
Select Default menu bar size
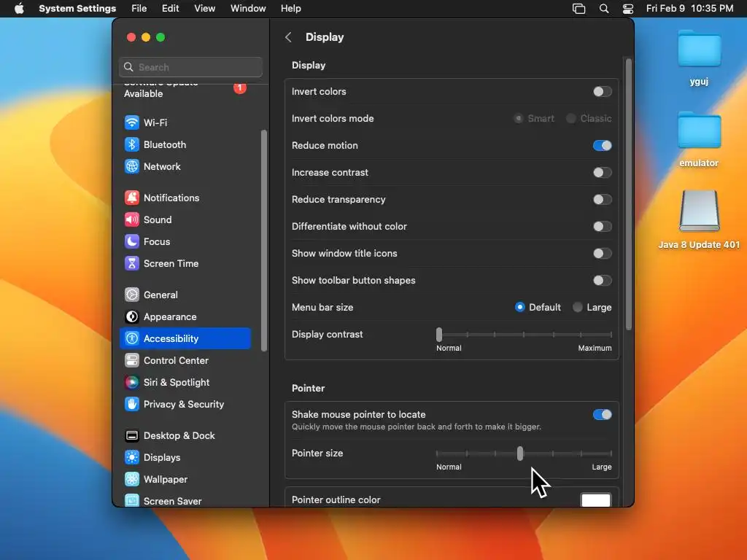(x=519, y=307)
